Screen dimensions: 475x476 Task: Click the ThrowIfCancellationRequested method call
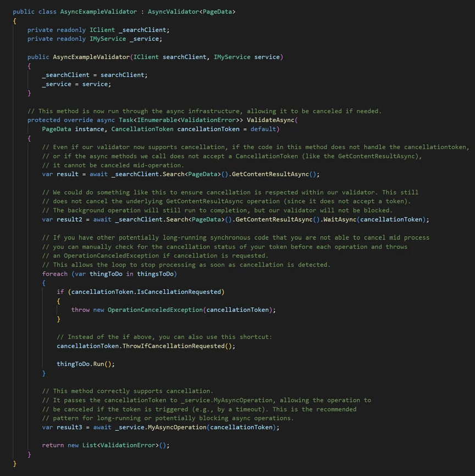coord(173,346)
